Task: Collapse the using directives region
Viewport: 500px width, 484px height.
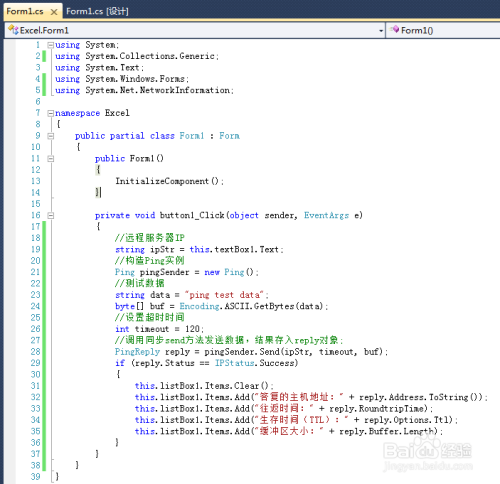Action: click(x=50, y=45)
